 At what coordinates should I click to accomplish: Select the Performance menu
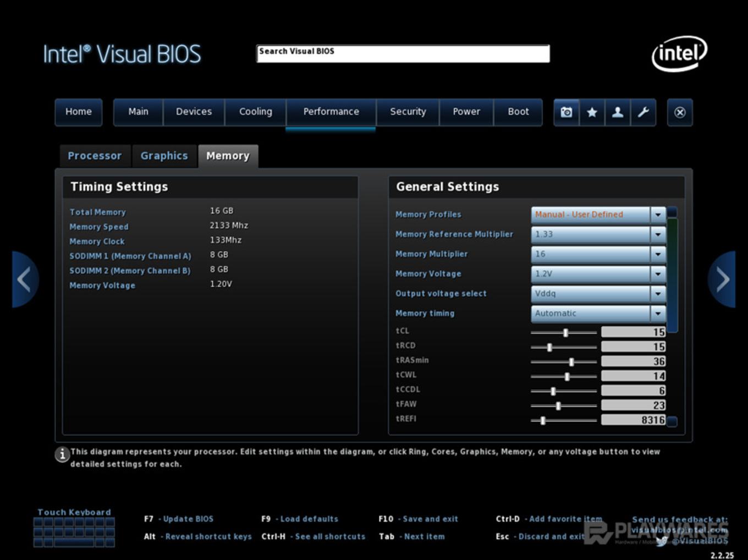[x=331, y=112]
